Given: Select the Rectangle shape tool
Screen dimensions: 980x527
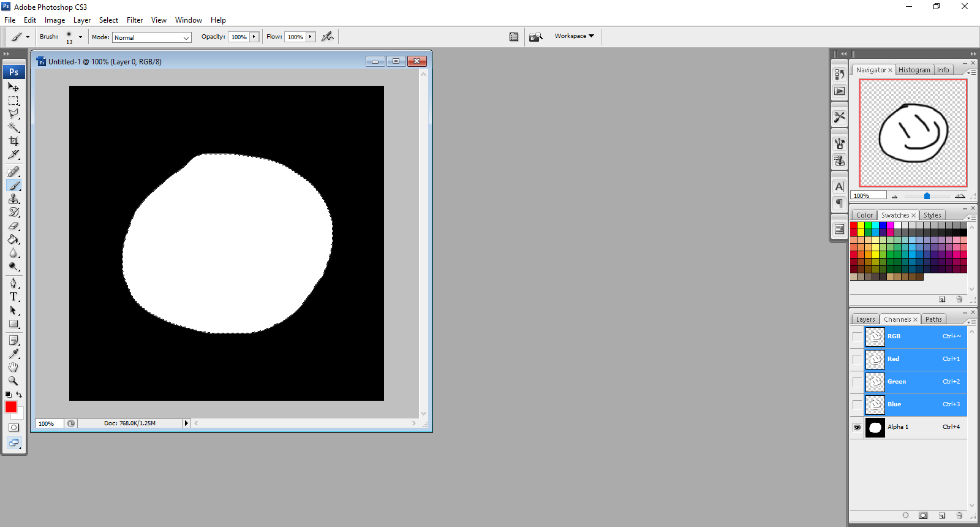Looking at the screenshot, I should pyautogui.click(x=13, y=324).
